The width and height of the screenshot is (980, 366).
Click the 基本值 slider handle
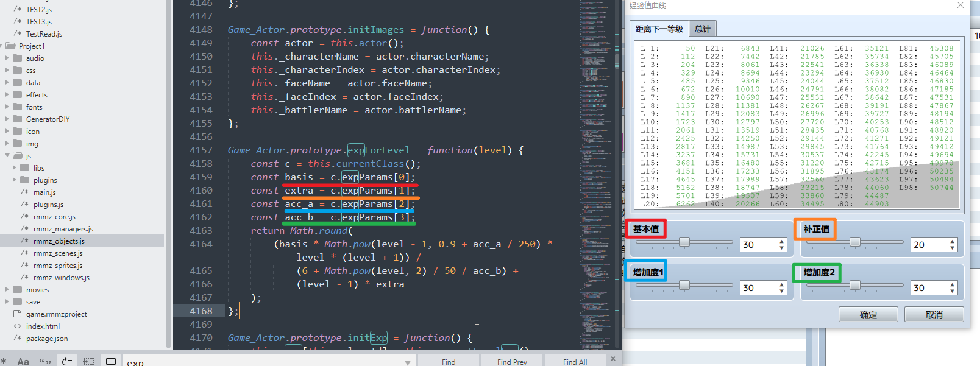click(x=684, y=242)
